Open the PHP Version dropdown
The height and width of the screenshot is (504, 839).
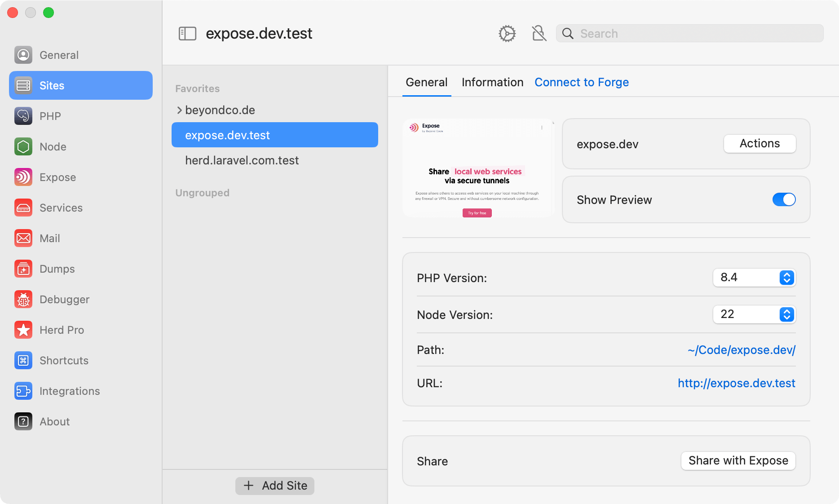pos(754,278)
